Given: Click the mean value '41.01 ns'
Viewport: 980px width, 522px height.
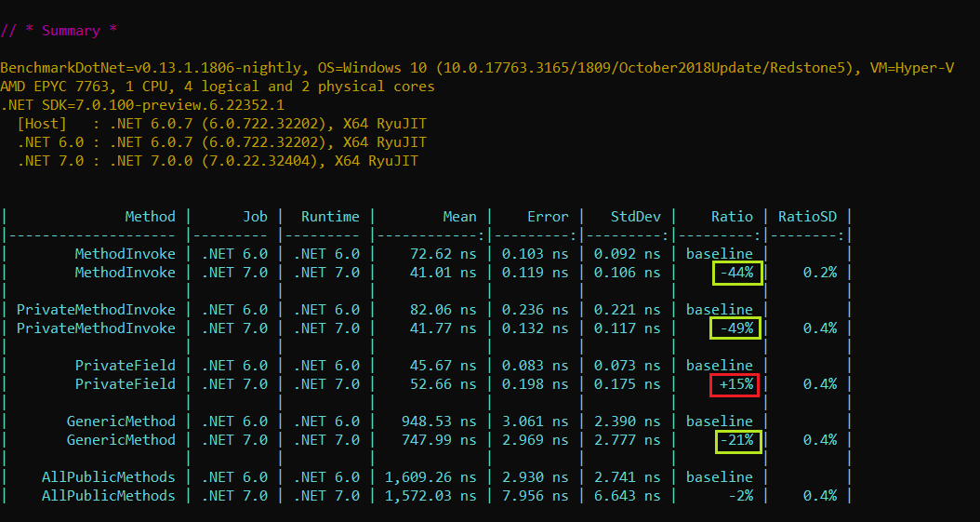Looking at the screenshot, I should [x=444, y=273].
